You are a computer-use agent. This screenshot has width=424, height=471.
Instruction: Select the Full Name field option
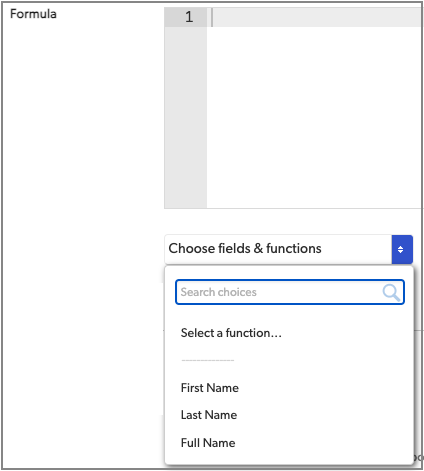(x=208, y=443)
